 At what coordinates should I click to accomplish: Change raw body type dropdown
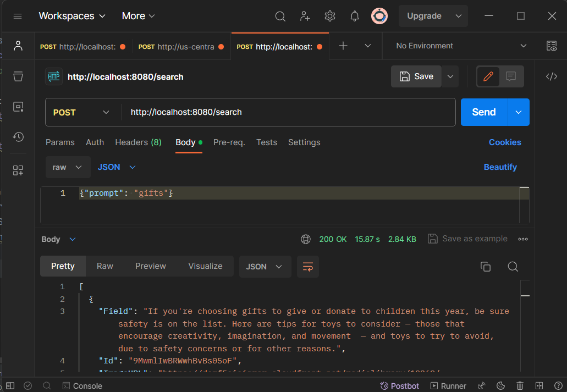(68, 167)
